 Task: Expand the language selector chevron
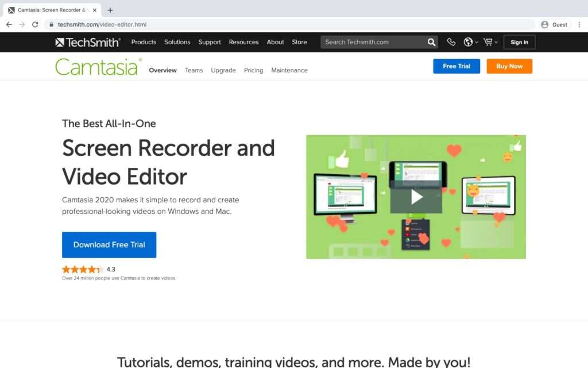click(x=476, y=42)
